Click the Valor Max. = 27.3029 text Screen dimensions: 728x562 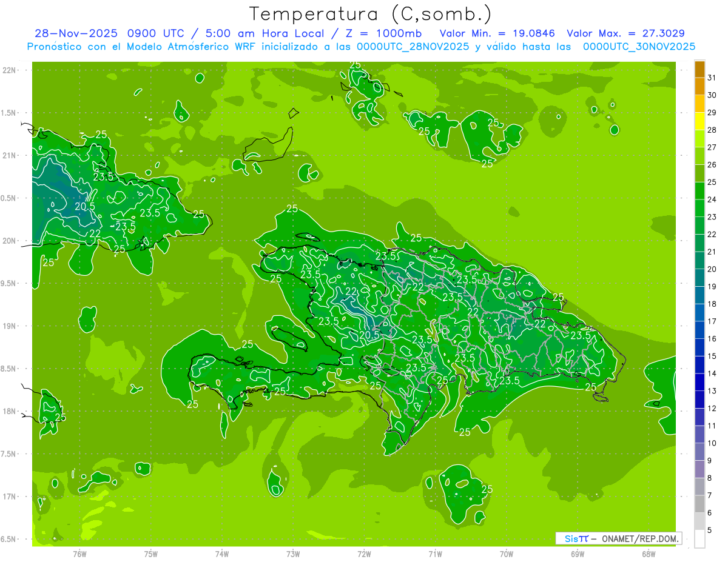[x=625, y=33]
